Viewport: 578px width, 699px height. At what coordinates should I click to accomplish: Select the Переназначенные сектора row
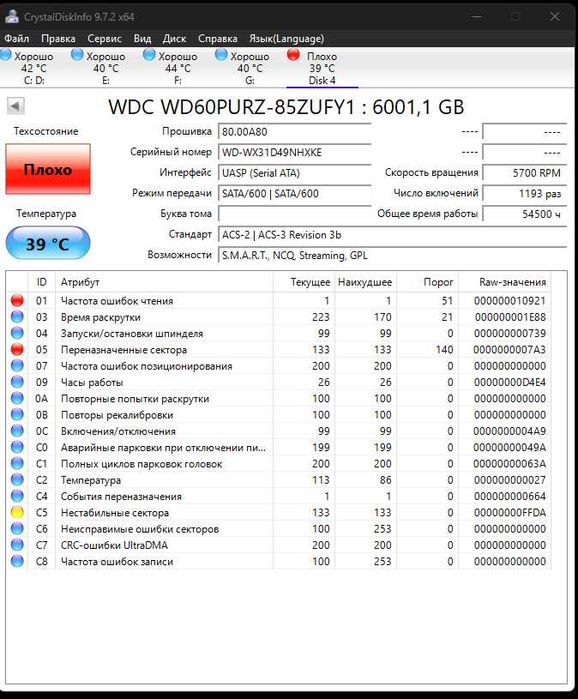pyautogui.click(x=279, y=350)
